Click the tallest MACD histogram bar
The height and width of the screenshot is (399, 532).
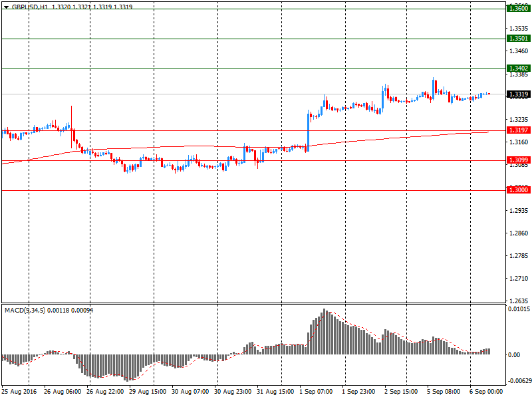[x=324, y=331]
